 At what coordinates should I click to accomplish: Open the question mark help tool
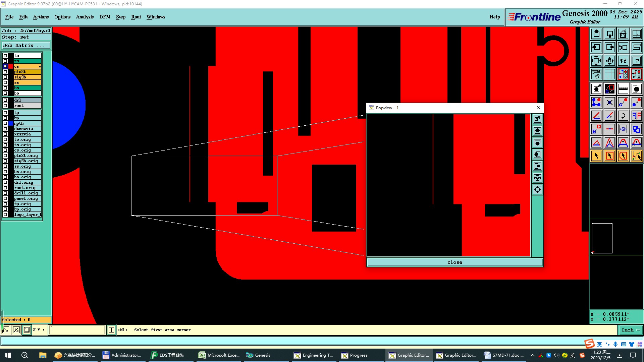(636, 61)
